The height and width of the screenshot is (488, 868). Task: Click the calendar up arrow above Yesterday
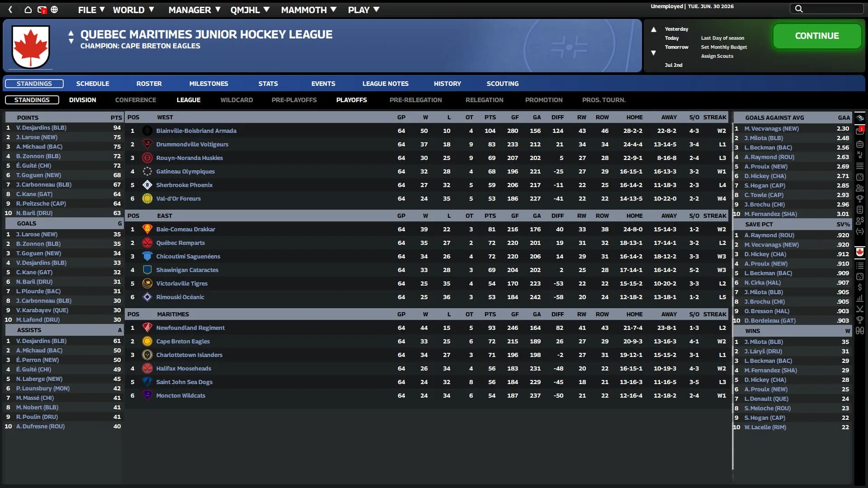point(653,29)
